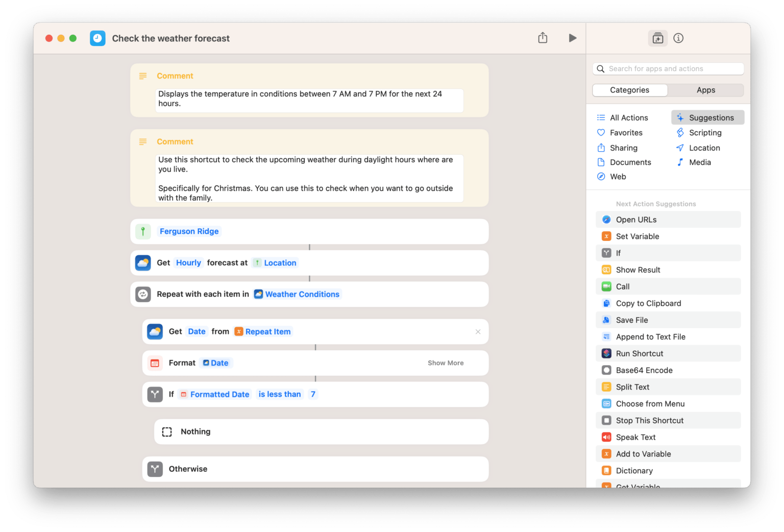Viewport: 784px width, 532px height.
Task: Remove the Get Date action with X
Action: click(478, 332)
